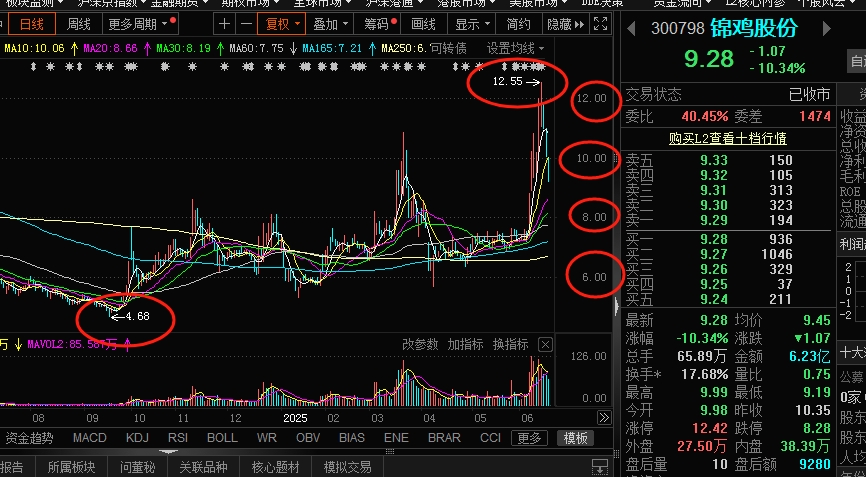Select the 日线 daily period
The height and width of the screenshot is (477, 866).
30,24
